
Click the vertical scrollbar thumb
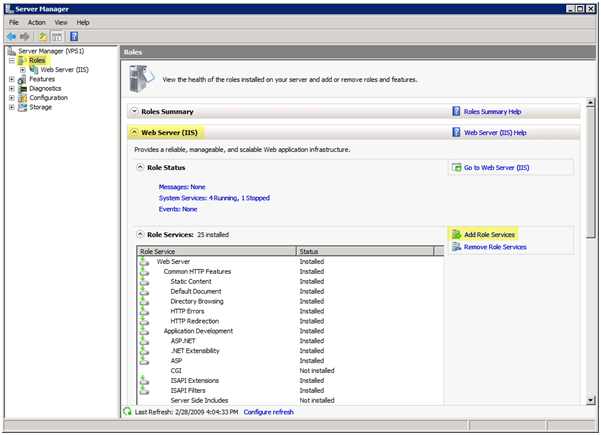click(590, 172)
